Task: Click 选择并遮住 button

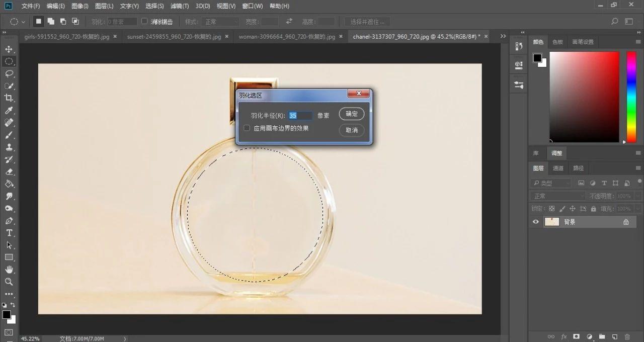Action: (x=367, y=22)
